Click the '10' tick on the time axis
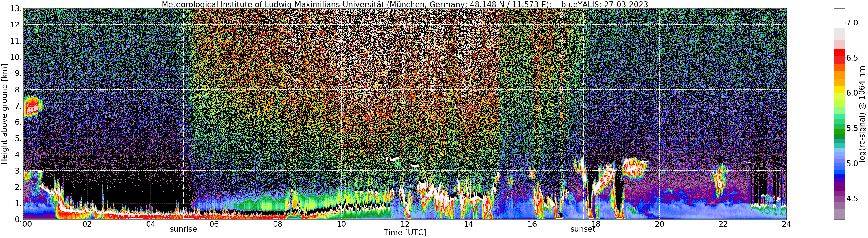Screen dimensions: 868x238 [x=341, y=224]
